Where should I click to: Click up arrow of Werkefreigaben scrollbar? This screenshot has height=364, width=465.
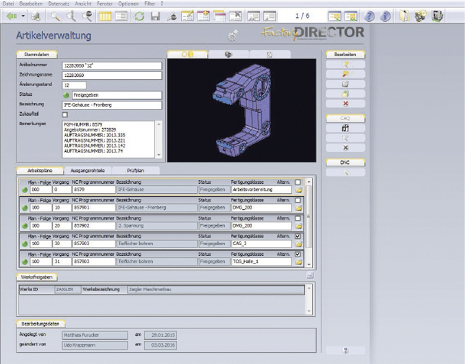pos(309,287)
